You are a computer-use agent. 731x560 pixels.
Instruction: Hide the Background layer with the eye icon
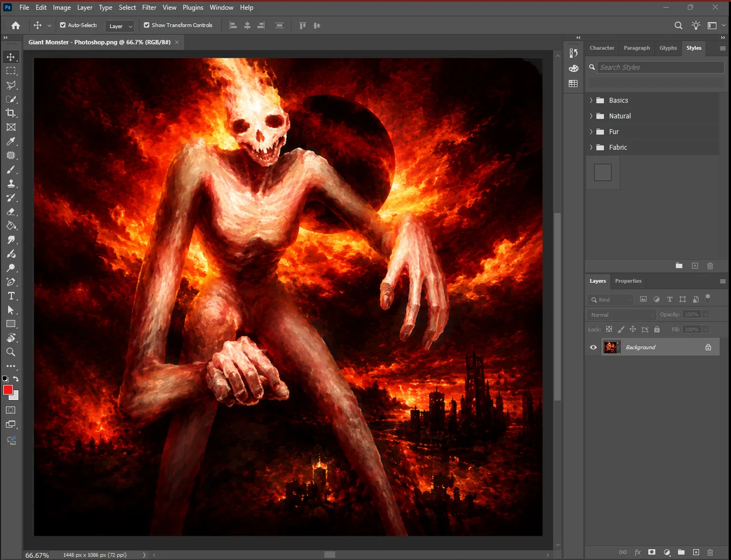(593, 347)
